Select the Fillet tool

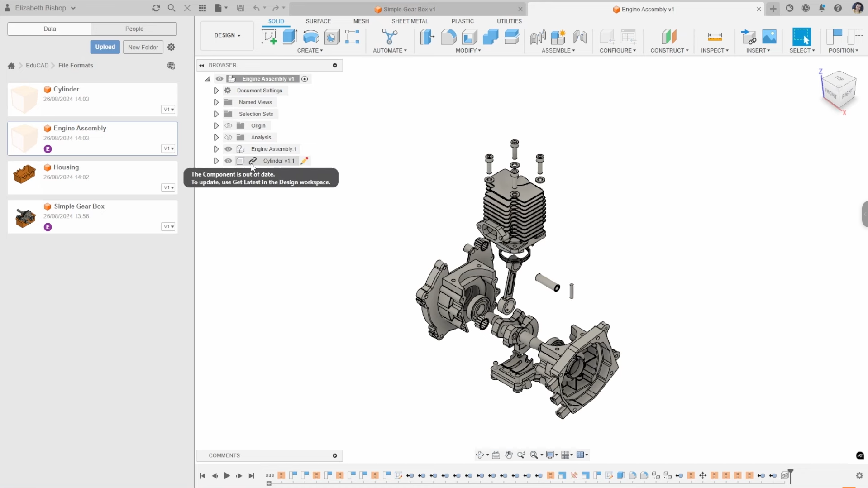click(x=448, y=37)
